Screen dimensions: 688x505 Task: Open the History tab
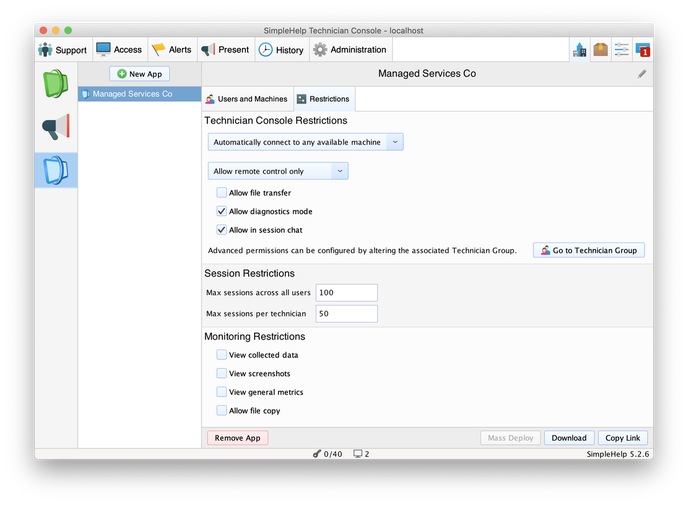pyautogui.click(x=281, y=50)
